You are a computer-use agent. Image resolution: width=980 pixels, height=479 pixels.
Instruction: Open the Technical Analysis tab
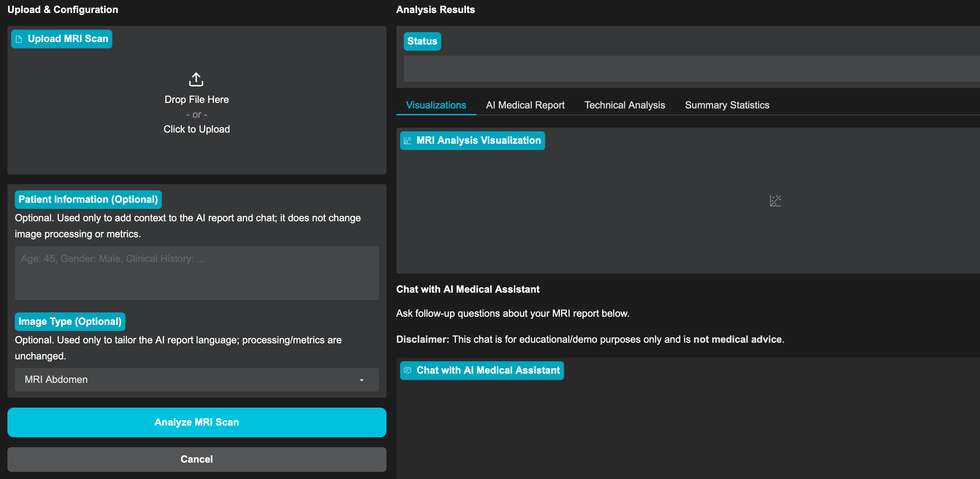pos(624,105)
